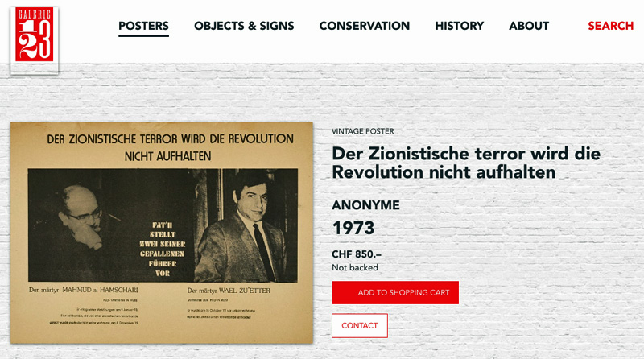Click the poster's German headline text
644x359 pixels.
170,147
